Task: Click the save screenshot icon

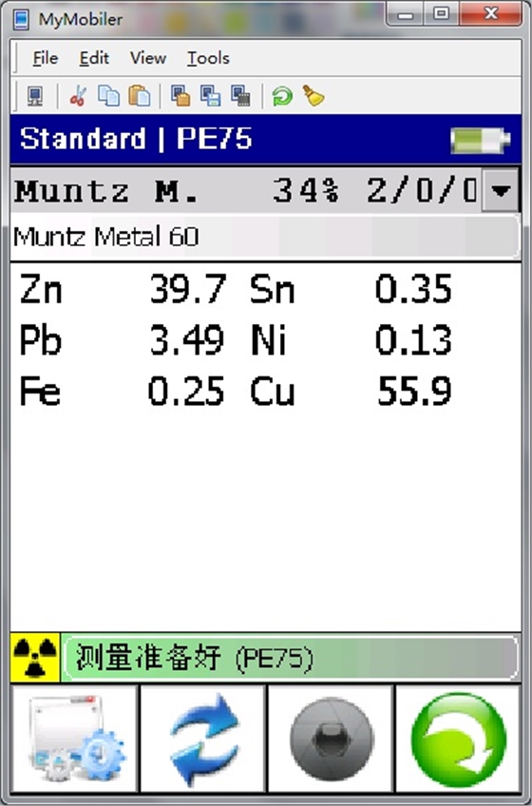Action: click(210, 96)
